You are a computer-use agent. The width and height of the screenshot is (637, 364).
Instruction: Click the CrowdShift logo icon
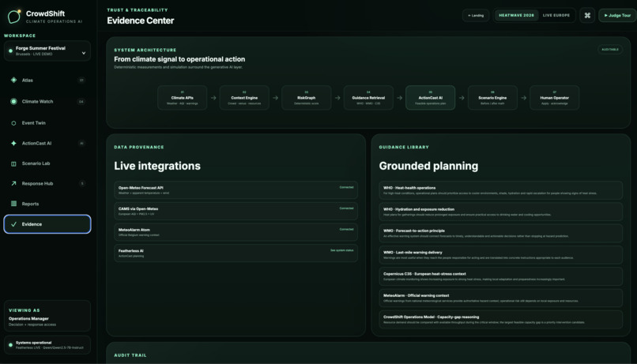point(13,17)
